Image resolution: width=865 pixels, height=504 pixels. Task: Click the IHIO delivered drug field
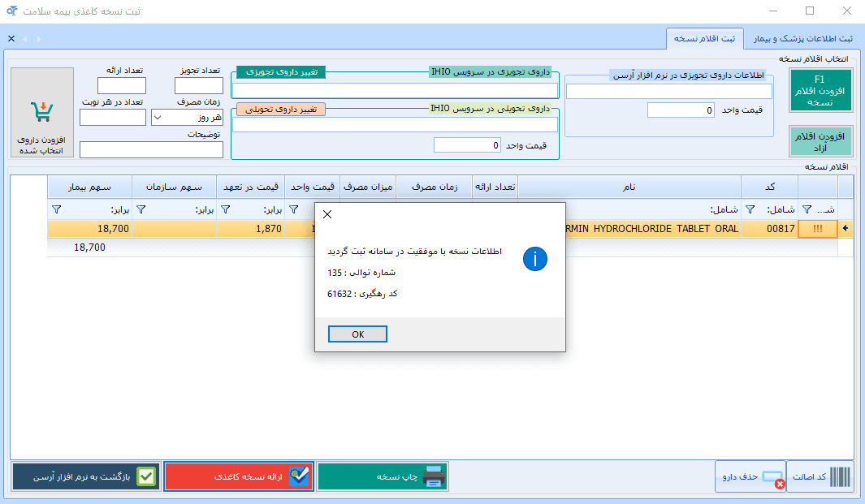click(x=395, y=125)
